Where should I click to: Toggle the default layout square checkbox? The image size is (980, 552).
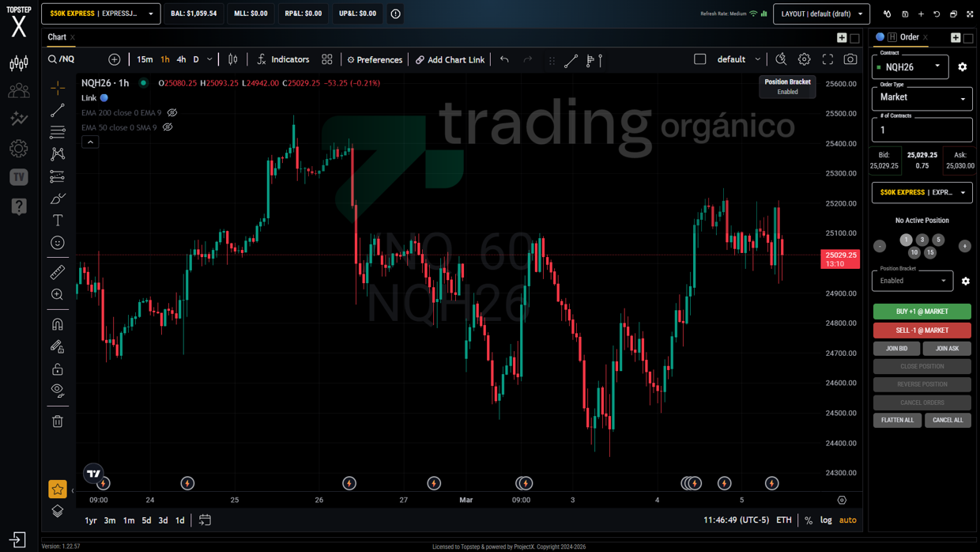pyautogui.click(x=700, y=59)
